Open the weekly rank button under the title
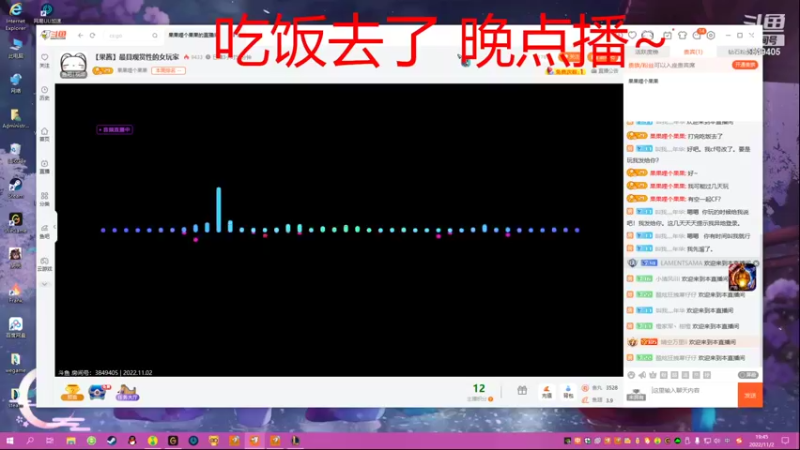 [168, 70]
